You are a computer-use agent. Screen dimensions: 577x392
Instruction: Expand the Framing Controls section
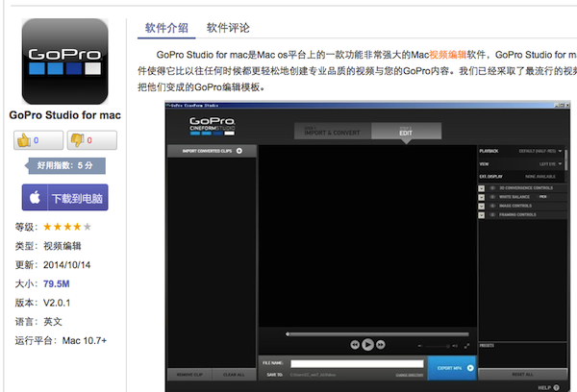(482, 215)
